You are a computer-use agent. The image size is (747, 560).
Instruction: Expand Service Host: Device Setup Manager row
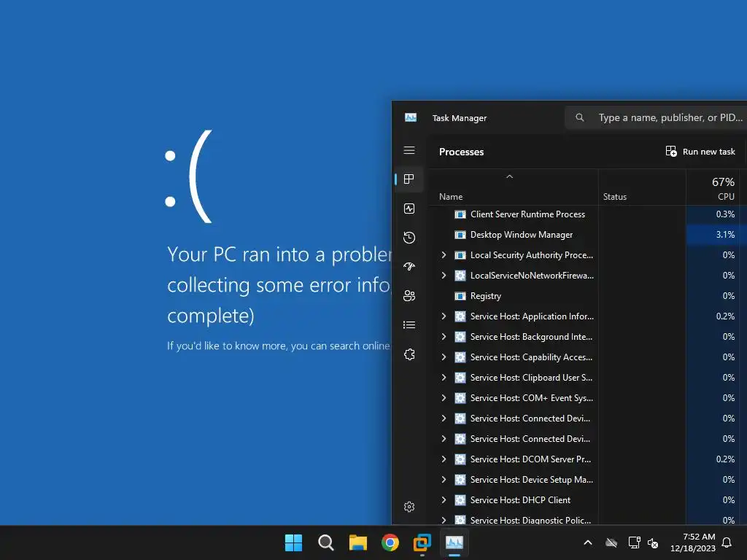[444, 480]
